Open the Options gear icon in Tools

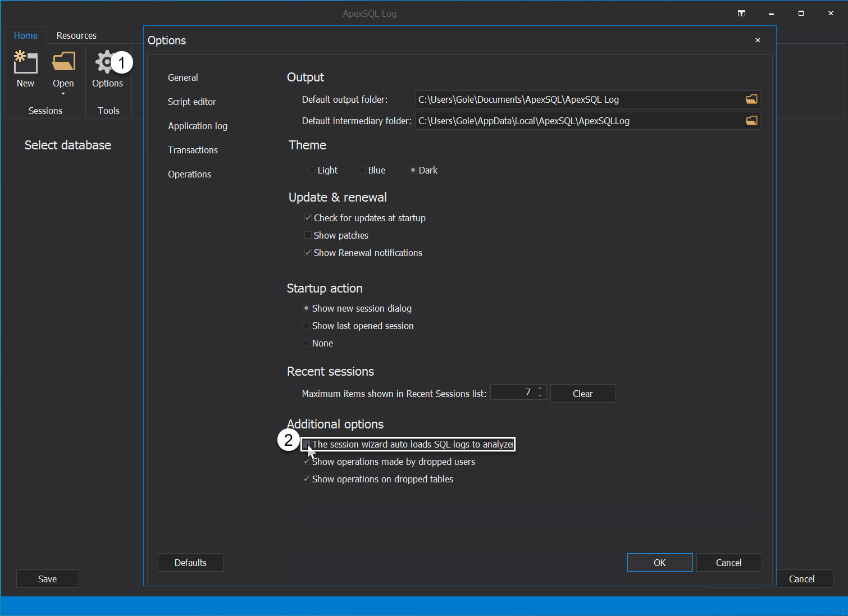click(x=106, y=62)
